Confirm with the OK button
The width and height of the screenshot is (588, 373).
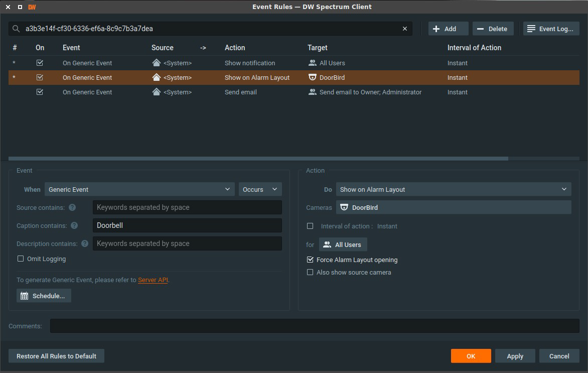click(x=471, y=356)
